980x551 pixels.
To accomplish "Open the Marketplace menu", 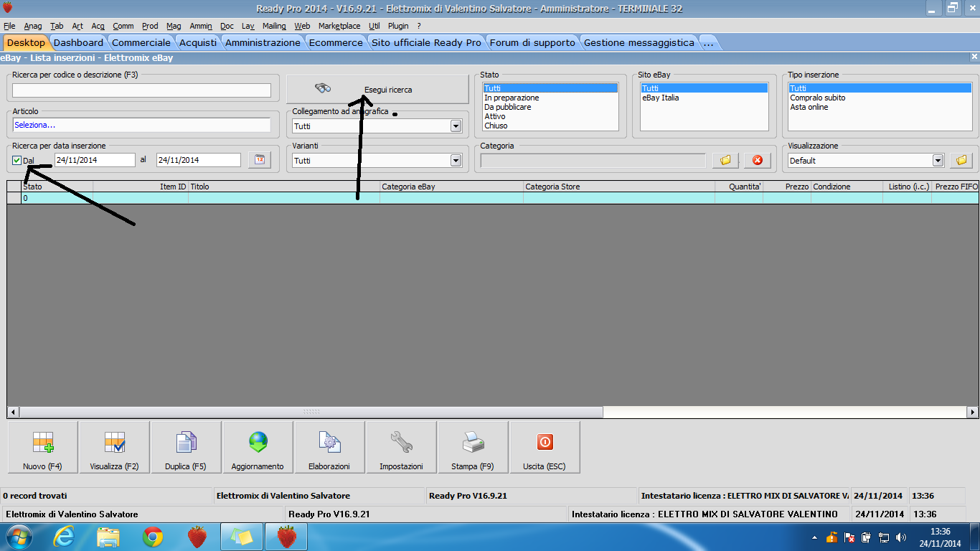I will [339, 26].
